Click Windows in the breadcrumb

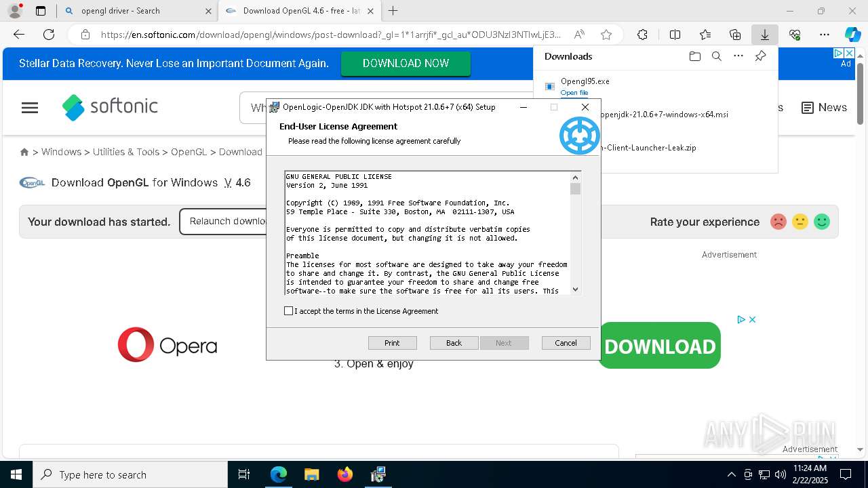point(61,152)
